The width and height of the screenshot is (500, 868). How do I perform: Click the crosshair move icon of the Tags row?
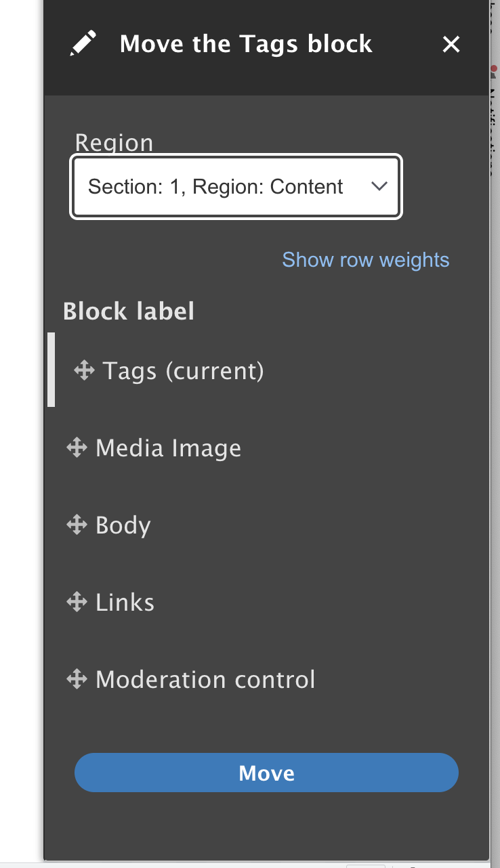tap(83, 370)
